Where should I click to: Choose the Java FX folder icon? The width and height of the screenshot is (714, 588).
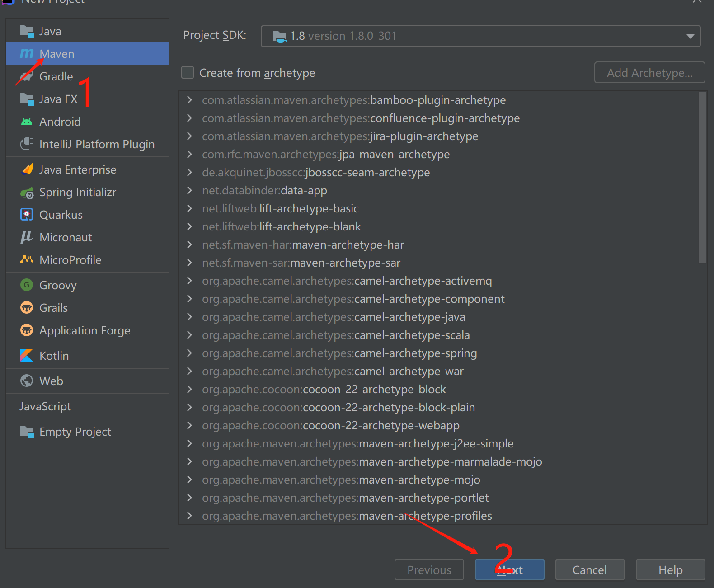27,99
